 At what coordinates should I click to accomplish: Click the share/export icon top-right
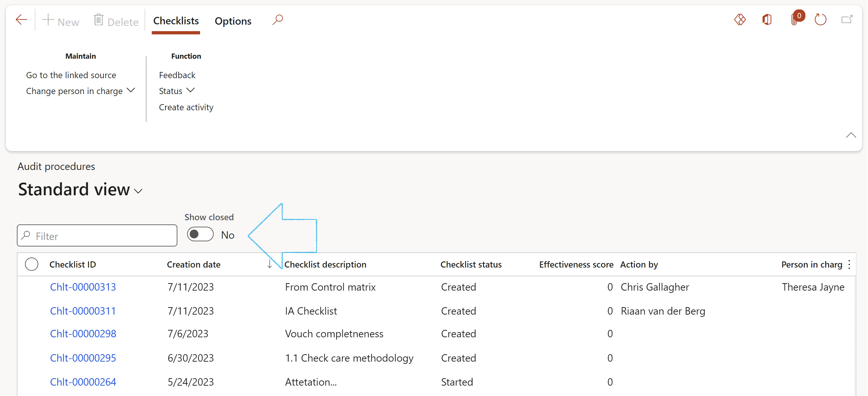[848, 20]
